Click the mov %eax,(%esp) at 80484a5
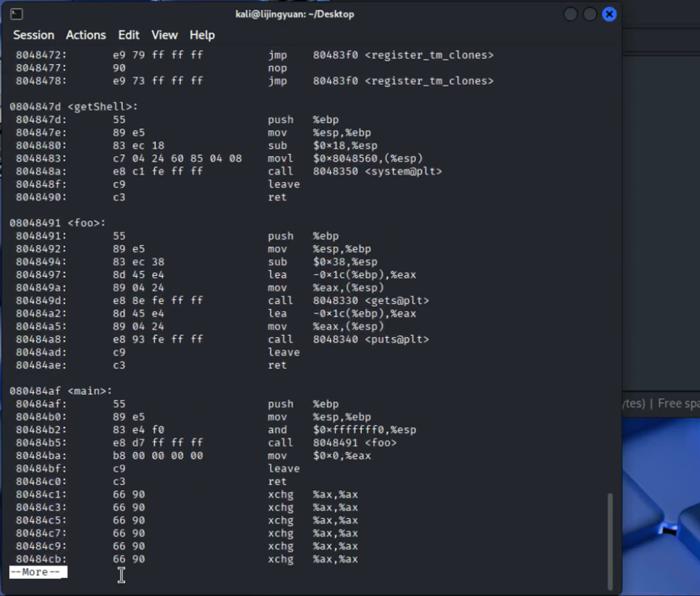This screenshot has height=596, width=700. point(326,326)
